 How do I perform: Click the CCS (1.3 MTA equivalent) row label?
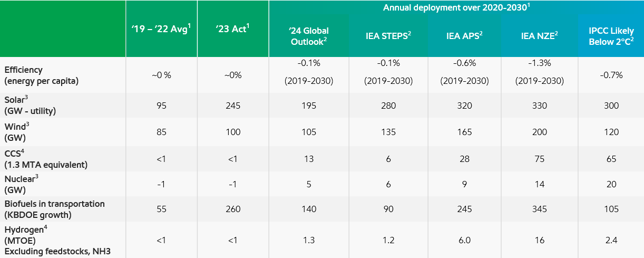(x=45, y=159)
